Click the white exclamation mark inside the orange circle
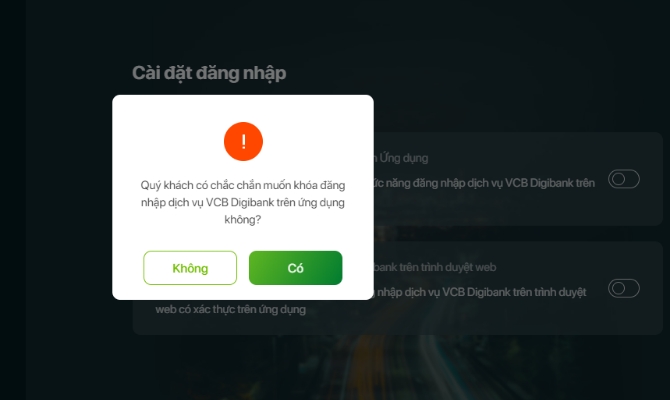670x400 pixels. (244, 141)
